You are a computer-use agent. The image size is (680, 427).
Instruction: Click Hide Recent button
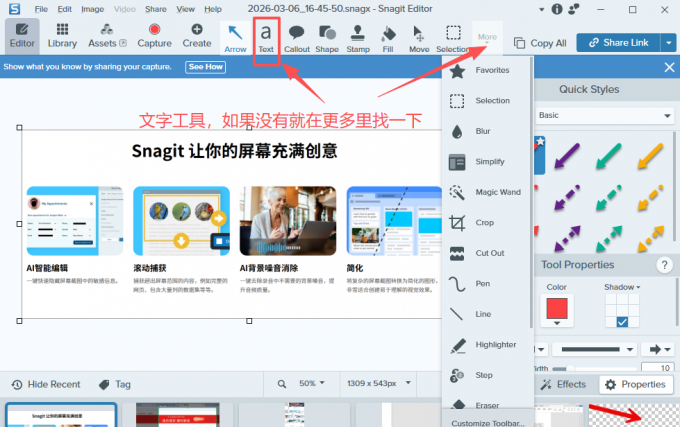46,385
